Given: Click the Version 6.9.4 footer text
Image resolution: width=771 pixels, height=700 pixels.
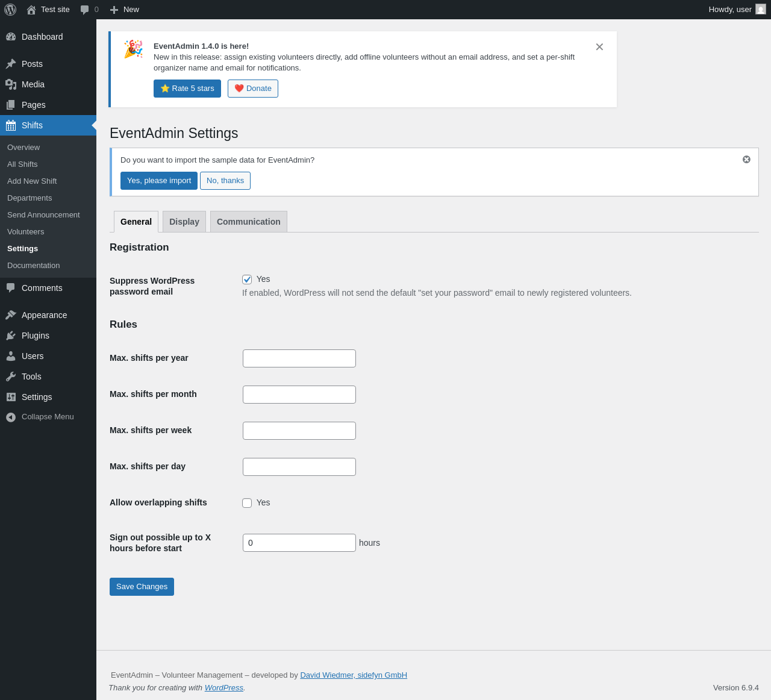Looking at the screenshot, I should pyautogui.click(x=736, y=688).
